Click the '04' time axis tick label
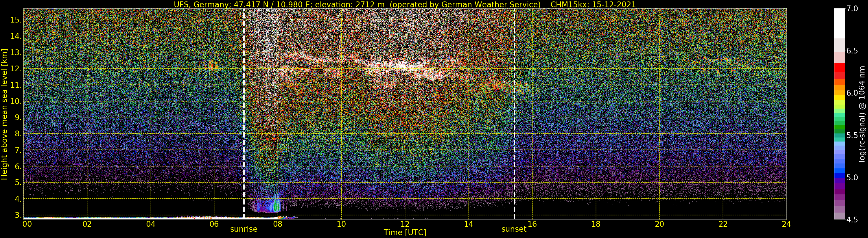The image size is (868, 238). pos(151,224)
